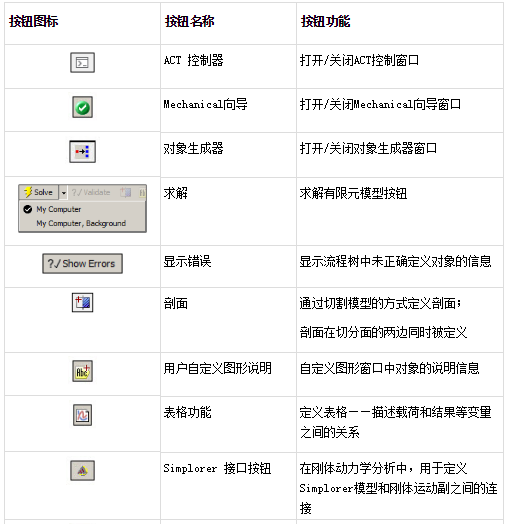511x524 pixels.
Task: Select the user-defined annotation Abc icon
Action: pyautogui.click(x=83, y=371)
